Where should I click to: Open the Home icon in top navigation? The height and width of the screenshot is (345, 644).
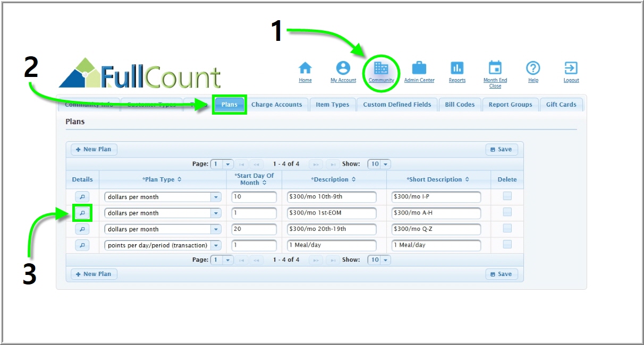(x=305, y=68)
